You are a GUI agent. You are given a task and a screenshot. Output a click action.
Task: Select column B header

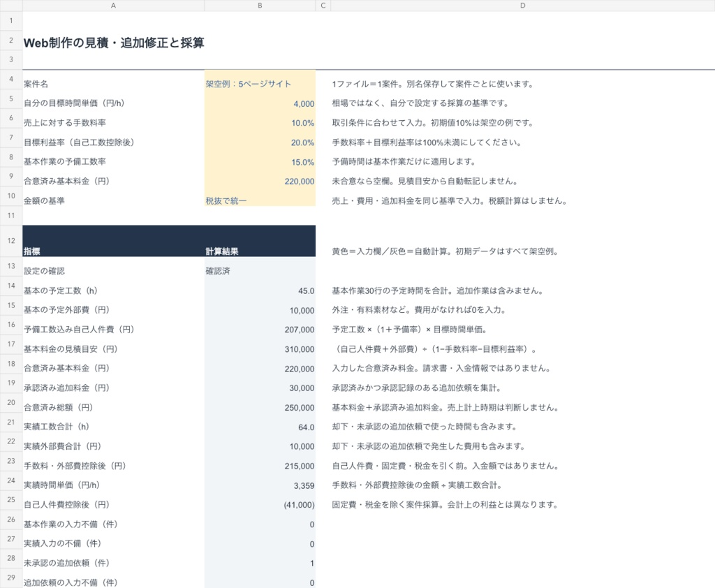[x=260, y=6]
